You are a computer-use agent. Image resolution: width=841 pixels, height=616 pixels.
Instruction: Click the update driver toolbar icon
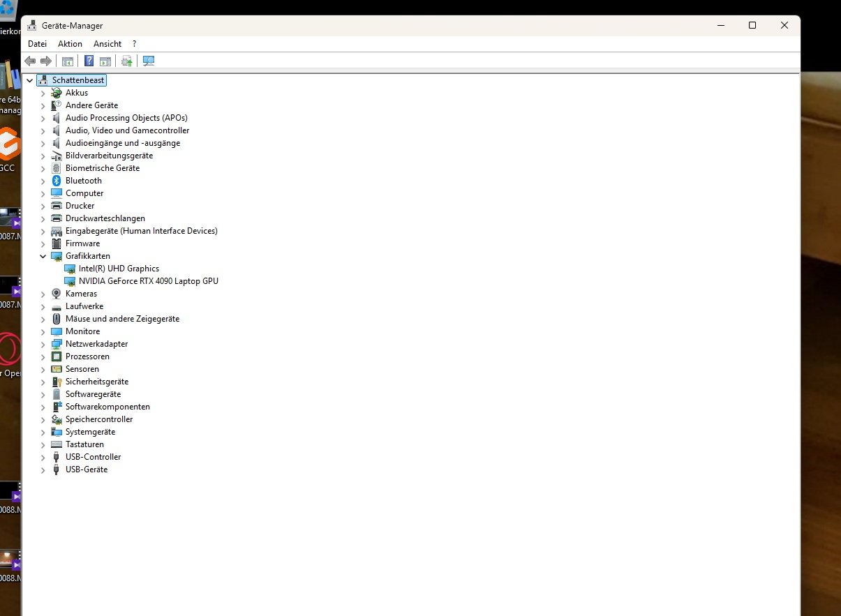click(127, 61)
